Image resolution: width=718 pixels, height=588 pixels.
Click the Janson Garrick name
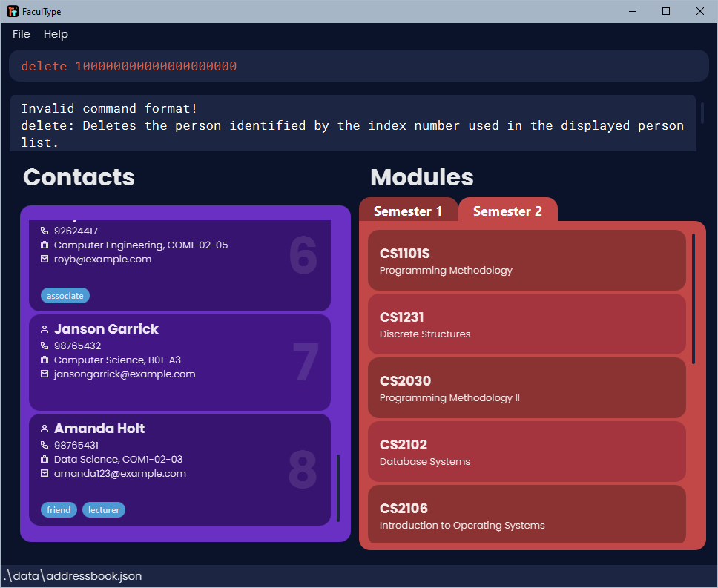click(x=106, y=329)
